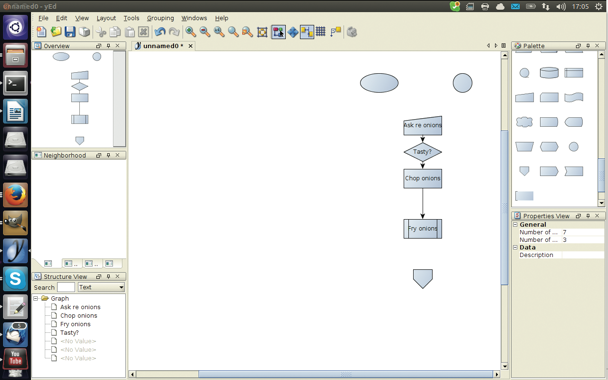The image size is (608, 380).
Task: Create a new document from the toolbar
Action: click(x=41, y=32)
